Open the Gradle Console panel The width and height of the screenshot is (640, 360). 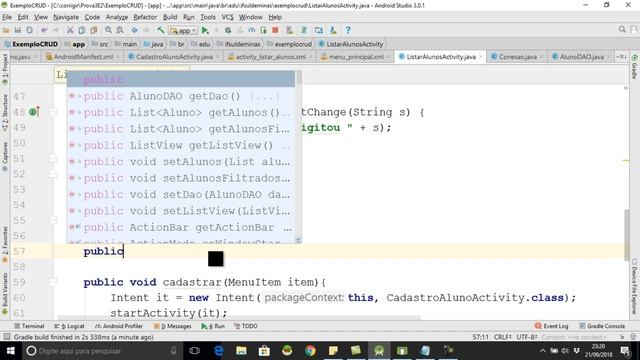pyautogui.click(x=602, y=326)
